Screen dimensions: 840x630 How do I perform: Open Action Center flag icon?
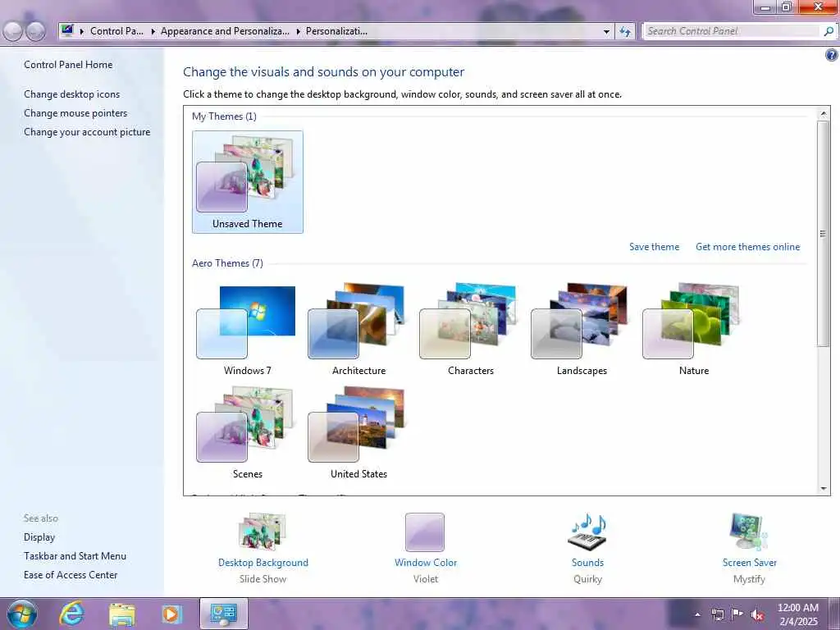737,614
